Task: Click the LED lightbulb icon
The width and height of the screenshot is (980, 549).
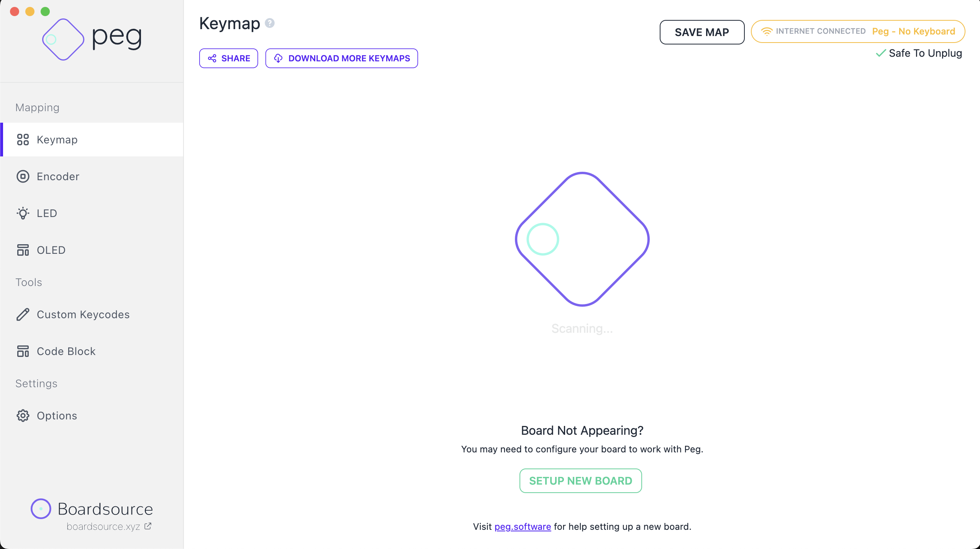Action: coord(23,213)
